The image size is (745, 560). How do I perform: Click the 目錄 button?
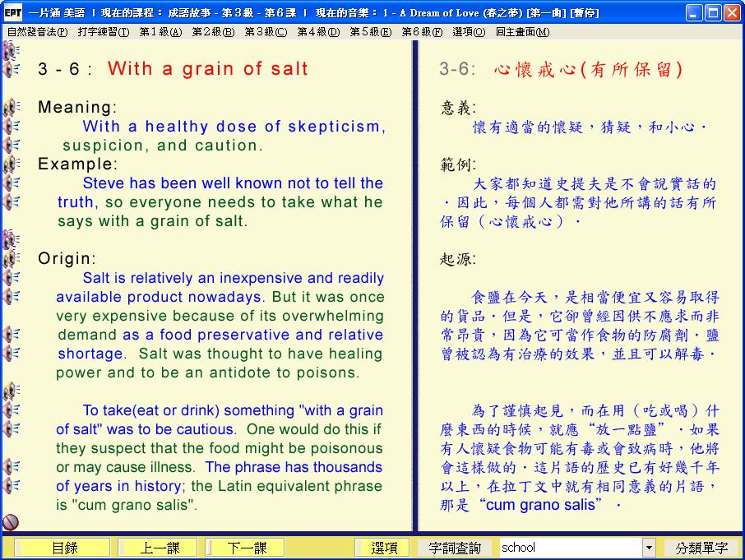(64, 548)
